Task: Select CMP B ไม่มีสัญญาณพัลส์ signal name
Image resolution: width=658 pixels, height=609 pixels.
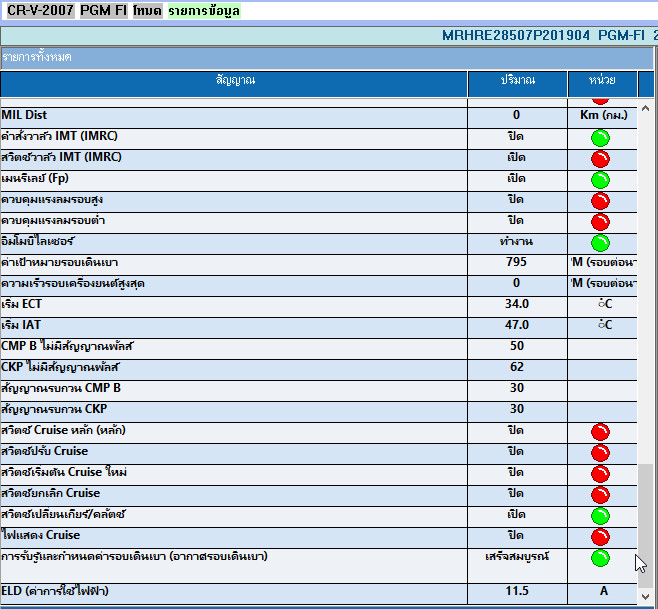Action: pyautogui.click(x=67, y=346)
